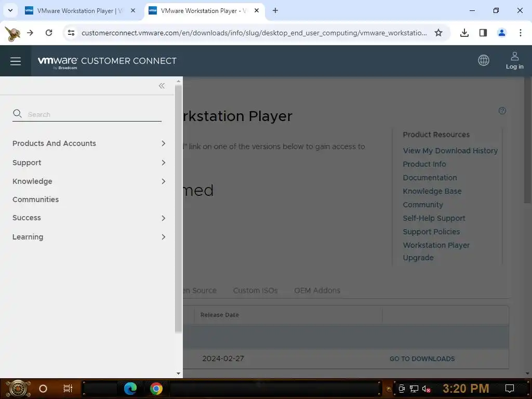Open the Product Info link
This screenshot has width=532, height=399.
(x=424, y=164)
